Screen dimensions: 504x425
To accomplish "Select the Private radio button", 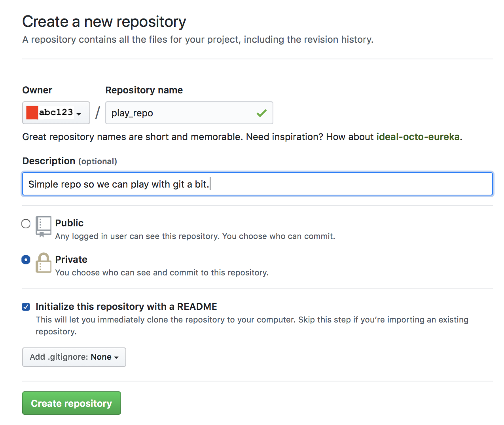I will click(x=26, y=260).
